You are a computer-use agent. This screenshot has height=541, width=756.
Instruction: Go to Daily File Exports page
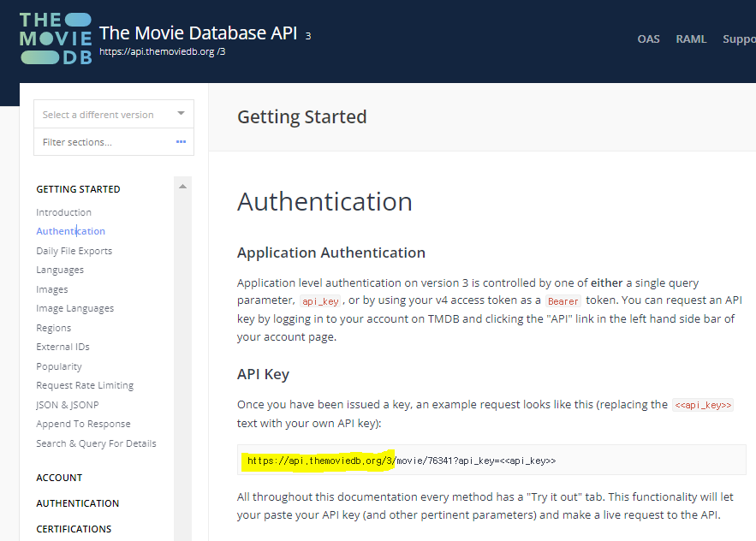click(74, 251)
